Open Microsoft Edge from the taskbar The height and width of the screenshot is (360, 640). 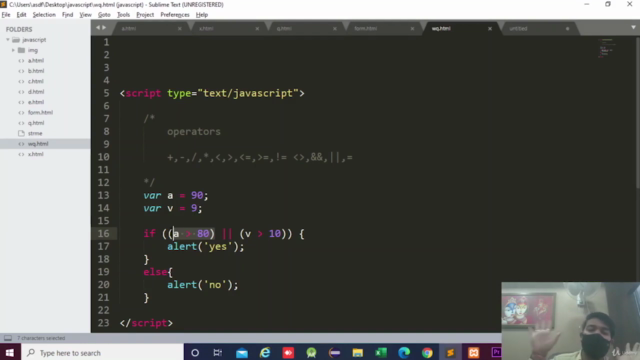(404, 353)
